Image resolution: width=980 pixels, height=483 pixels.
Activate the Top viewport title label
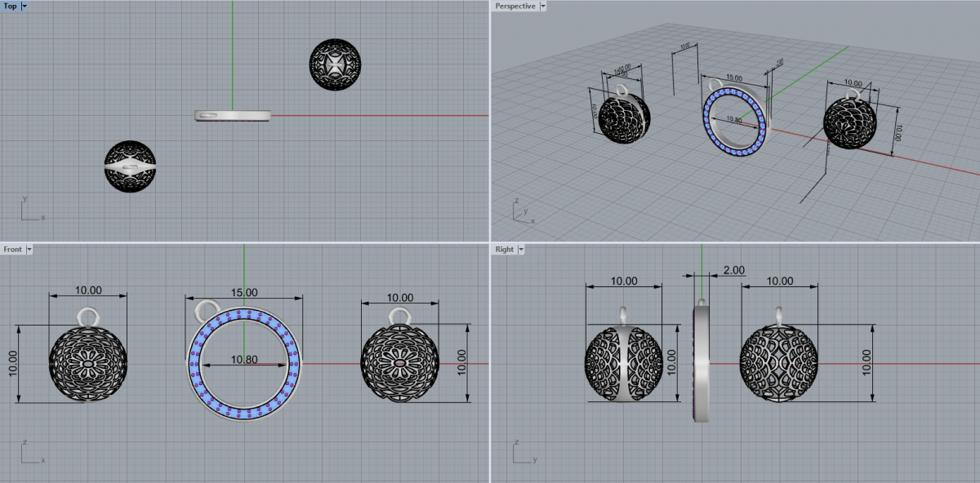(x=11, y=6)
